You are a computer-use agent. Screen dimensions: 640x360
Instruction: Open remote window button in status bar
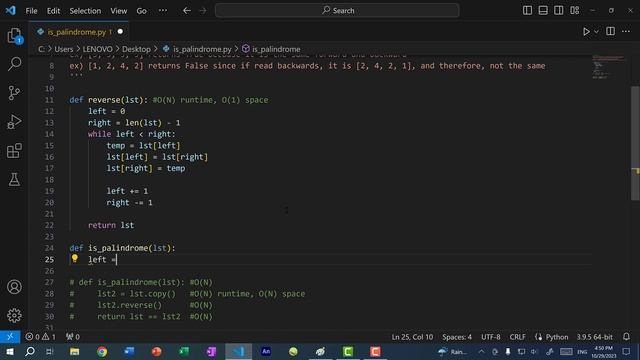(x=10, y=337)
